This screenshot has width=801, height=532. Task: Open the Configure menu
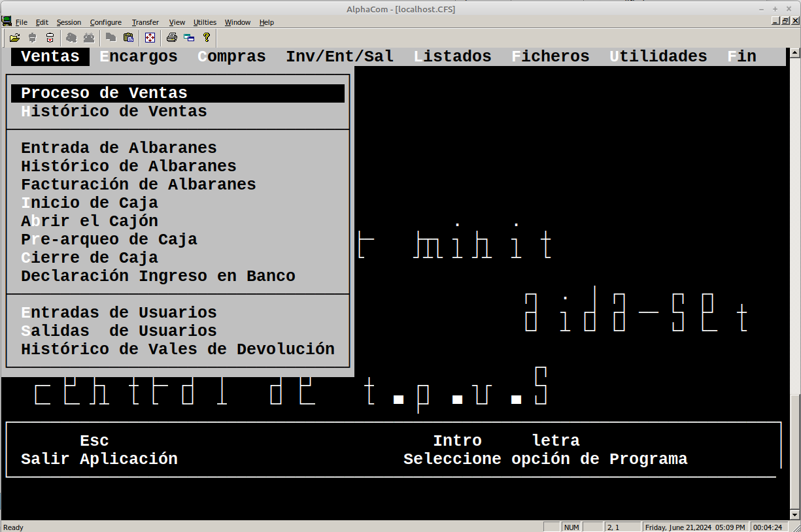click(x=105, y=22)
